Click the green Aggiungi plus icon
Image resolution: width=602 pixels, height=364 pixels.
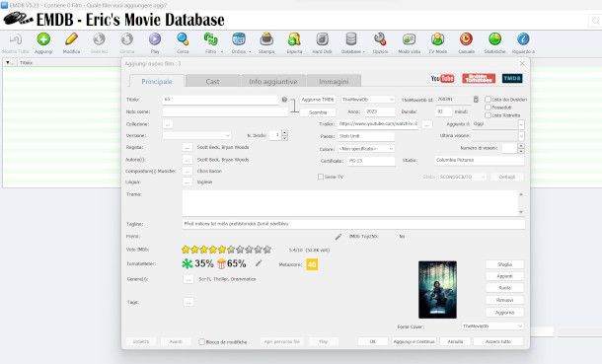pyautogui.click(x=43, y=39)
